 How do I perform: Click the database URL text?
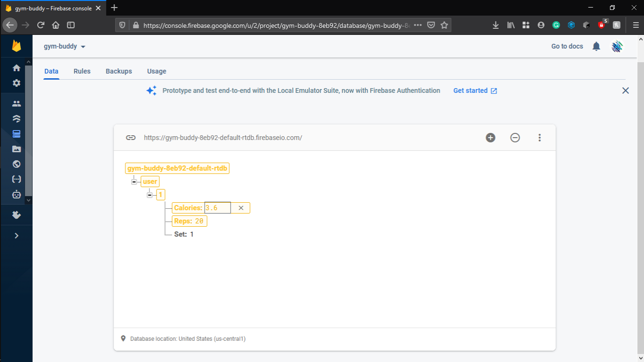point(223,138)
